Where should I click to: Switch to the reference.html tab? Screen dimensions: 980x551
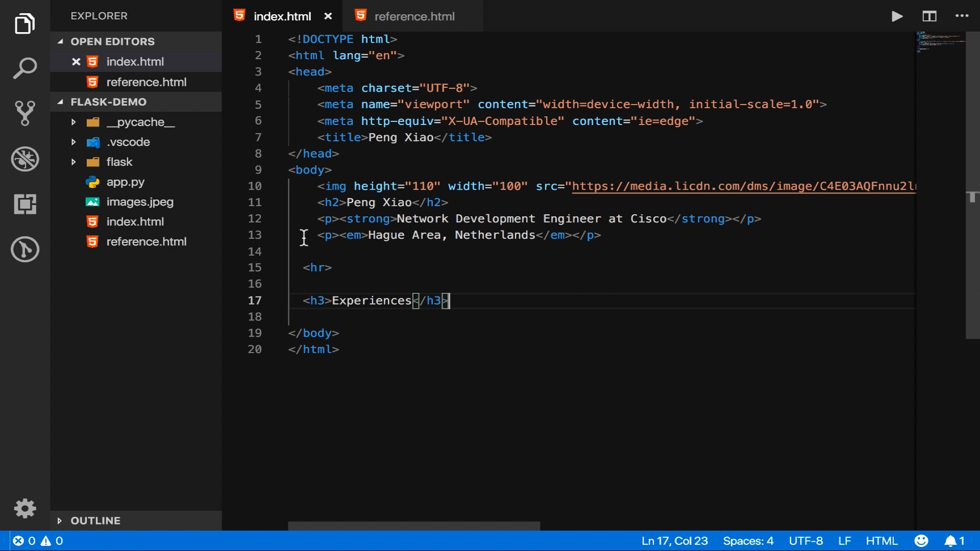(414, 16)
